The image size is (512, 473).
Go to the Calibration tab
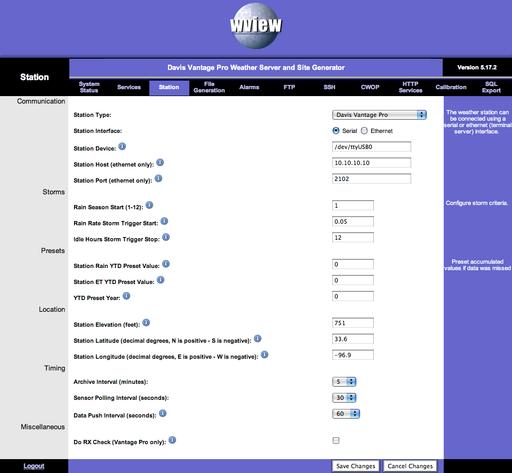(x=451, y=87)
